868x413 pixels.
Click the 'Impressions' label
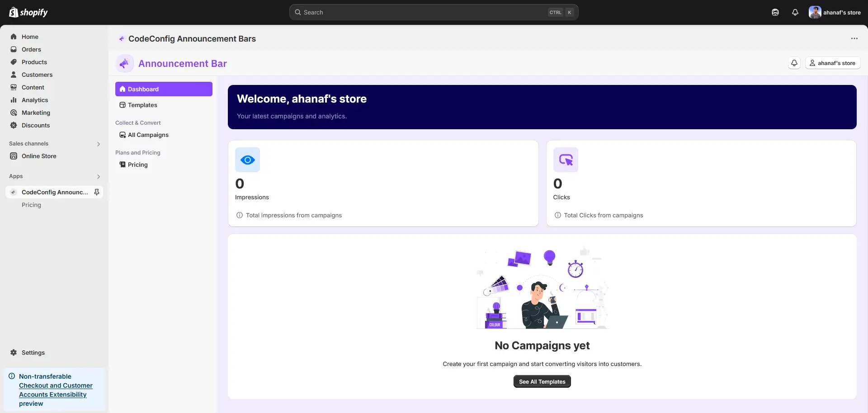pyautogui.click(x=252, y=197)
